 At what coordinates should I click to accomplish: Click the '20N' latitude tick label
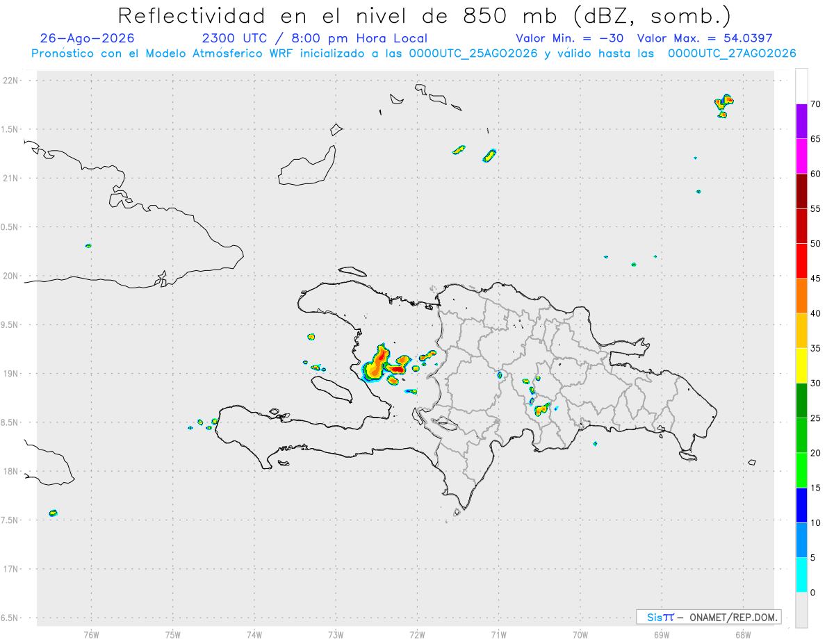pyautogui.click(x=12, y=276)
